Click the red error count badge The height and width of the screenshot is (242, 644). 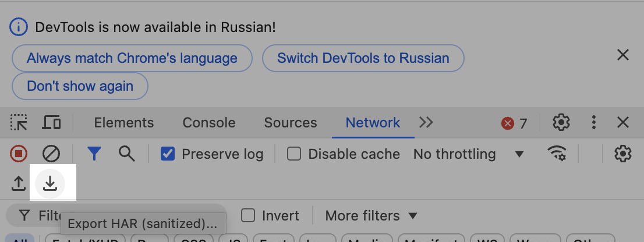[514, 123]
